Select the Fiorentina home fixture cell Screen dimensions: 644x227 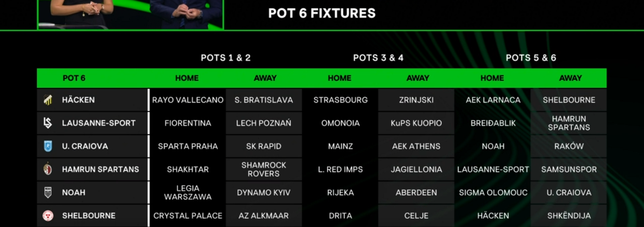(187, 123)
